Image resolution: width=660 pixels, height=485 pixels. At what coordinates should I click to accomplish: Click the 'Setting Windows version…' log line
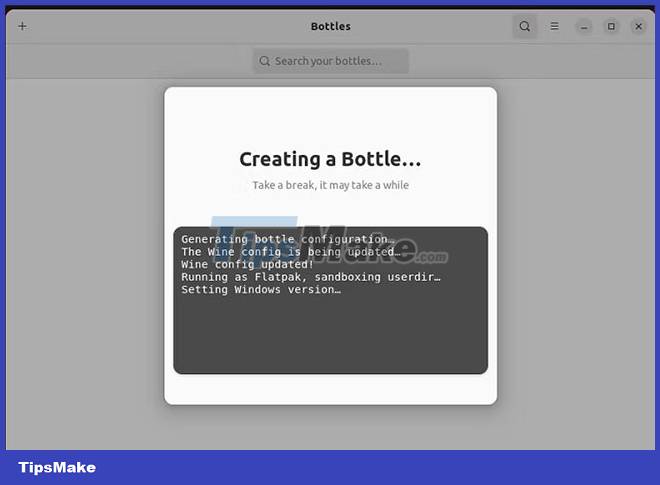click(x=261, y=290)
